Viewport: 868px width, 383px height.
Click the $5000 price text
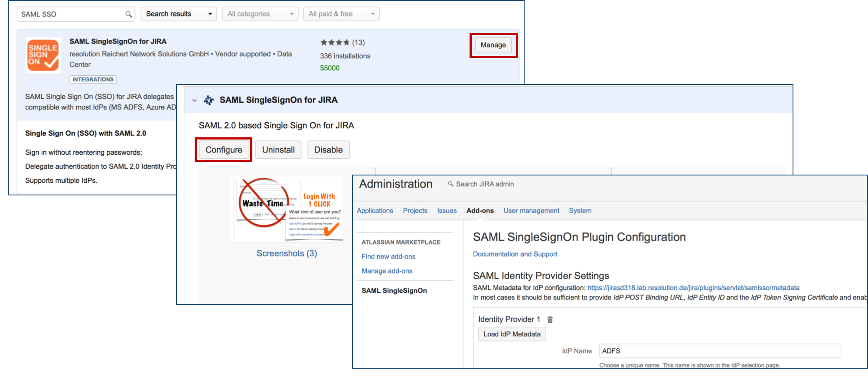tap(330, 68)
